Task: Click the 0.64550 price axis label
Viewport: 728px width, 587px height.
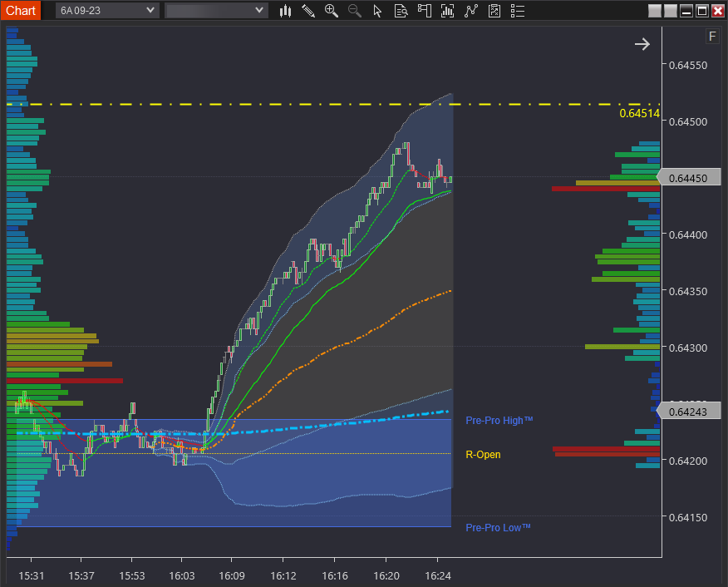Action: pyautogui.click(x=688, y=65)
